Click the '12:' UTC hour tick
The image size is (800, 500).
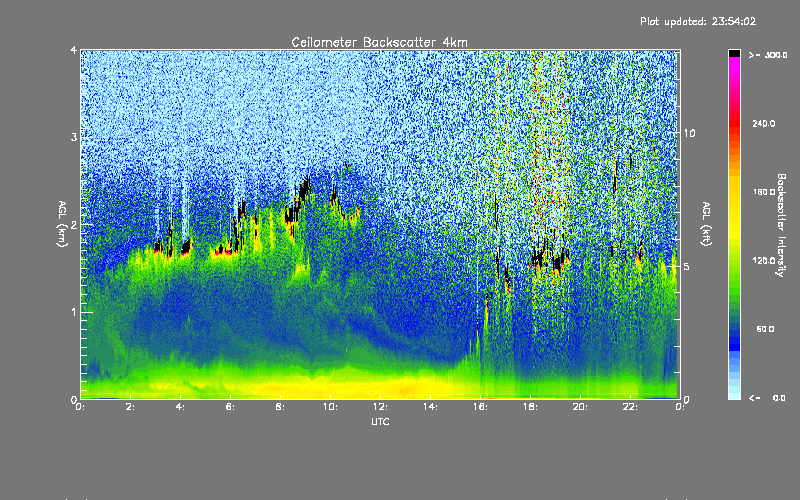(381, 407)
